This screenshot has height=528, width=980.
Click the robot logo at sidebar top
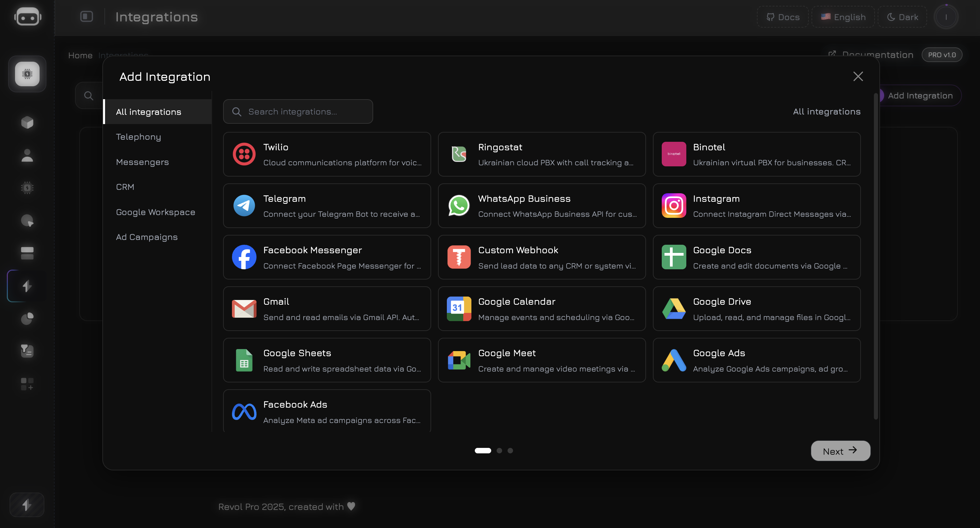pos(27,16)
